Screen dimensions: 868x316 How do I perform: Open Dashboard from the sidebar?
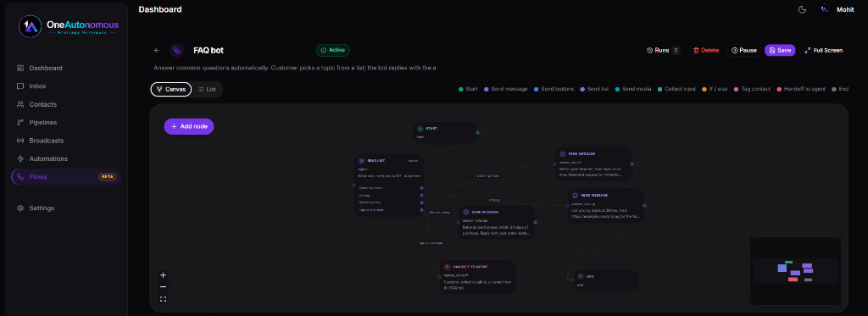click(66, 68)
